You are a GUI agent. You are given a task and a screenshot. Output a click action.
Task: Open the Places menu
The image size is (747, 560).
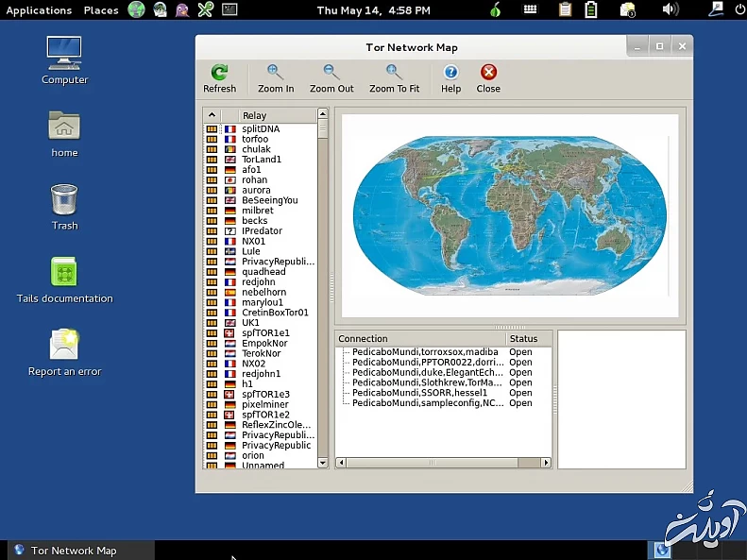101,10
